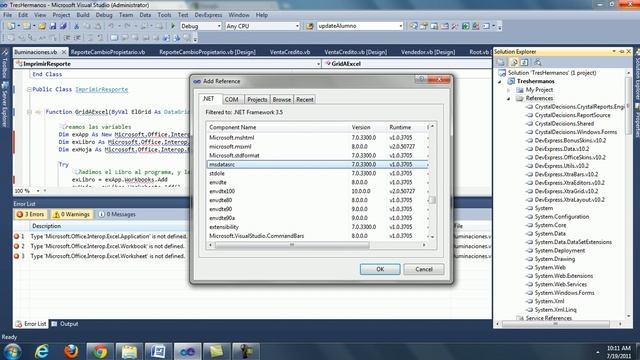The width and height of the screenshot is (640, 360).
Task: Open the Tools menu
Action: [x=164, y=15]
